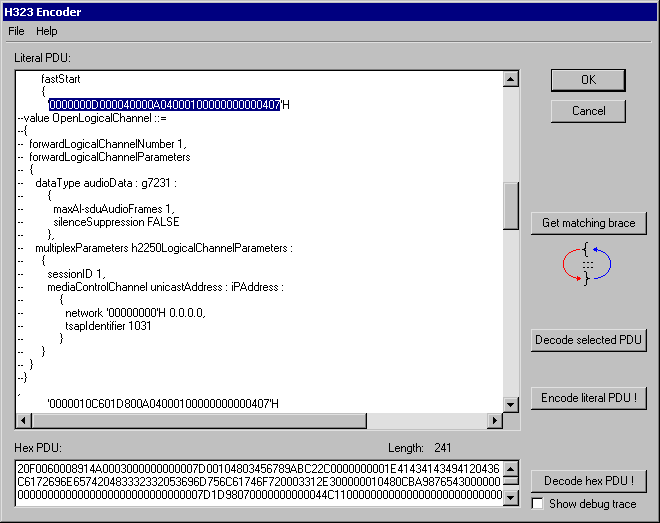
Task: Click 'silenceSuppression FALSE' line
Action: 116,222
